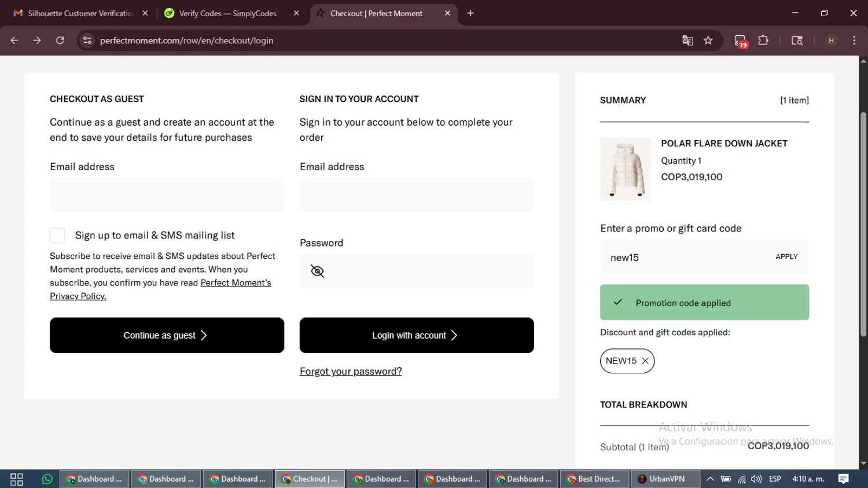Viewport: 868px width, 488px height.
Task: Select the Checkout Perfect Moment tab
Action: click(384, 13)
